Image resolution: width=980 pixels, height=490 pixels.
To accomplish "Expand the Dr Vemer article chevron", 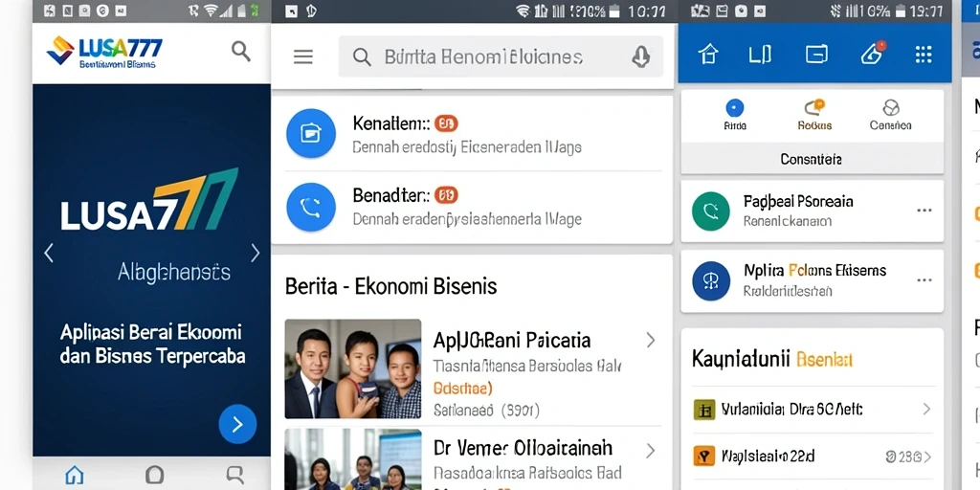I will (x=651, y=451).
